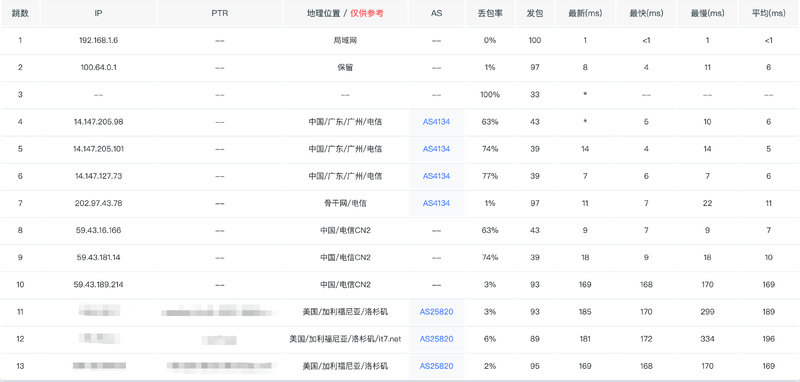Open the AS4134 link for 14.147.127.73

point(436,176)
